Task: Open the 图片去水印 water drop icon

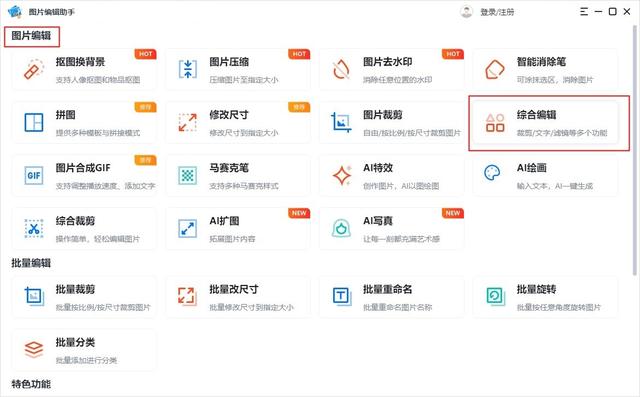Action: click(341, 69)
